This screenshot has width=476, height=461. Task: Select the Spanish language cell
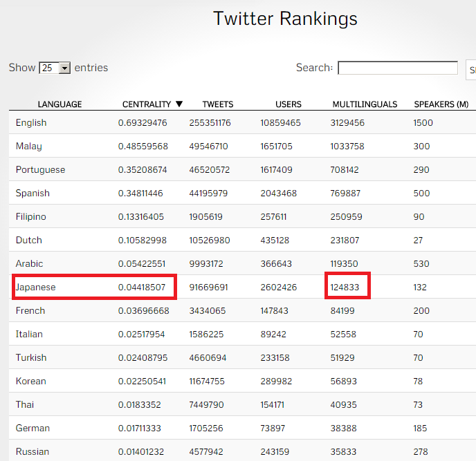click(33, 194)
